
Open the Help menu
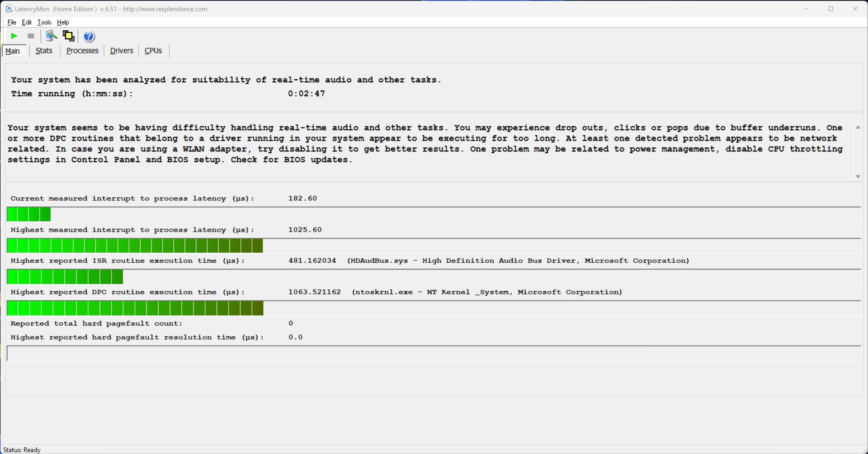[x=63, y=22]
